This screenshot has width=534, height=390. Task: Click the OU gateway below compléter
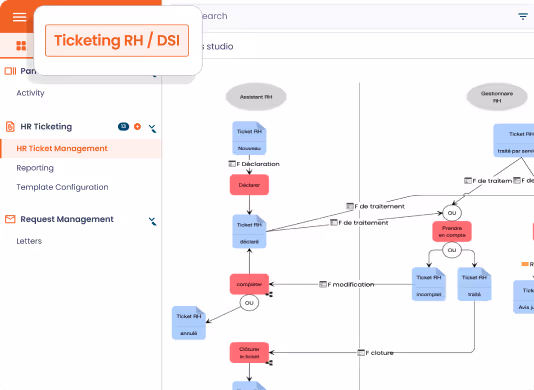tap(249, 303)
